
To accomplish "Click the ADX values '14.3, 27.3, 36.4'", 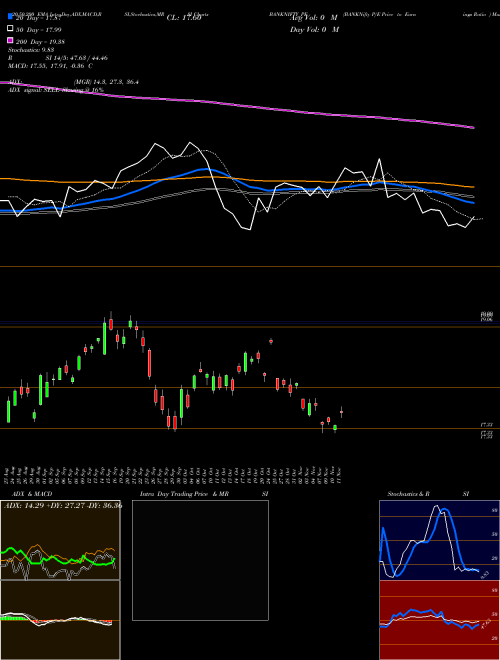I will pos(117,82).
